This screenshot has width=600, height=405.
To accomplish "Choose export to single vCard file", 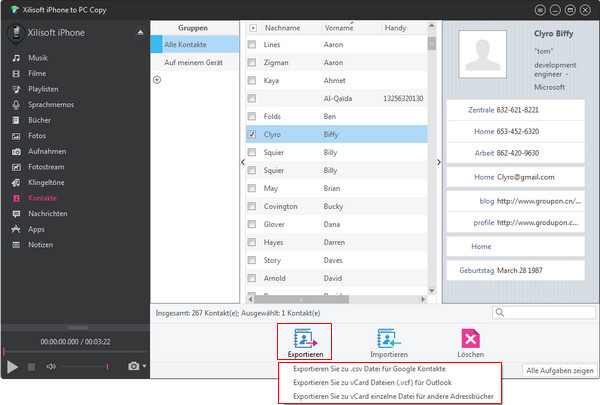I will pos(393,397).
